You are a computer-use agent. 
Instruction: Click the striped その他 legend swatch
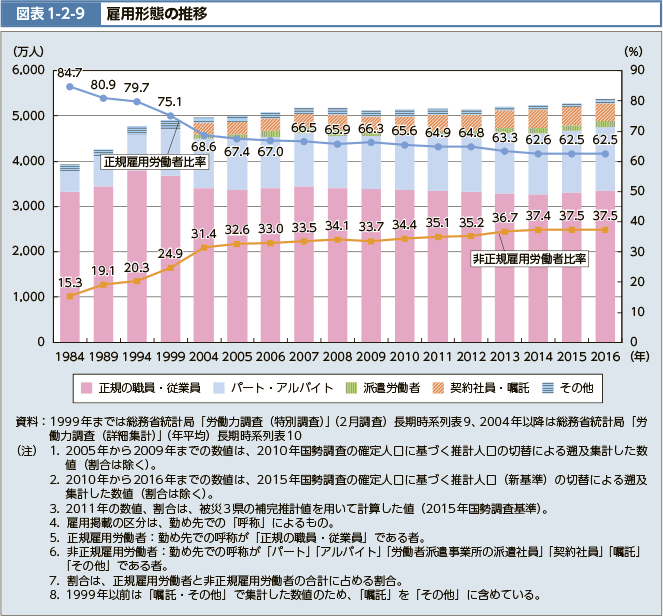[549, 386]
